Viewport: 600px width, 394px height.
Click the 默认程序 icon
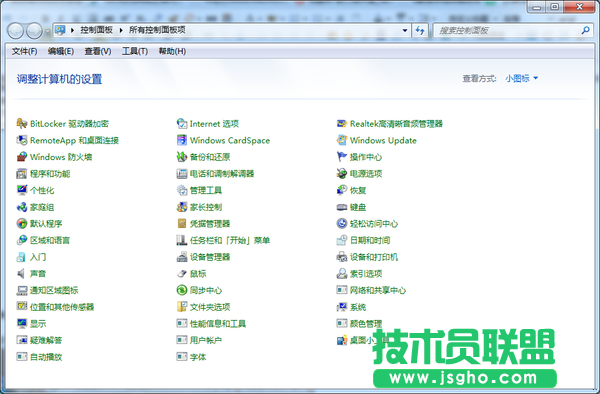(22, 223)
